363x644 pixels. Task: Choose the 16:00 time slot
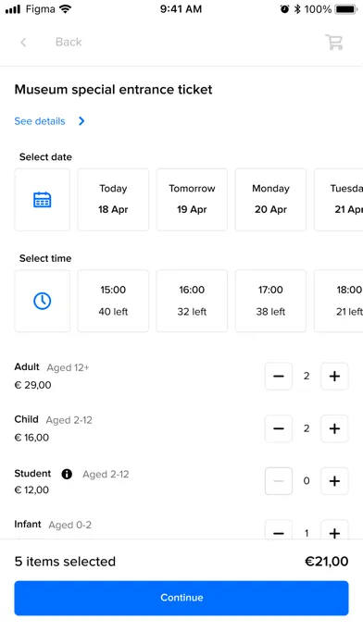(192, 301)
